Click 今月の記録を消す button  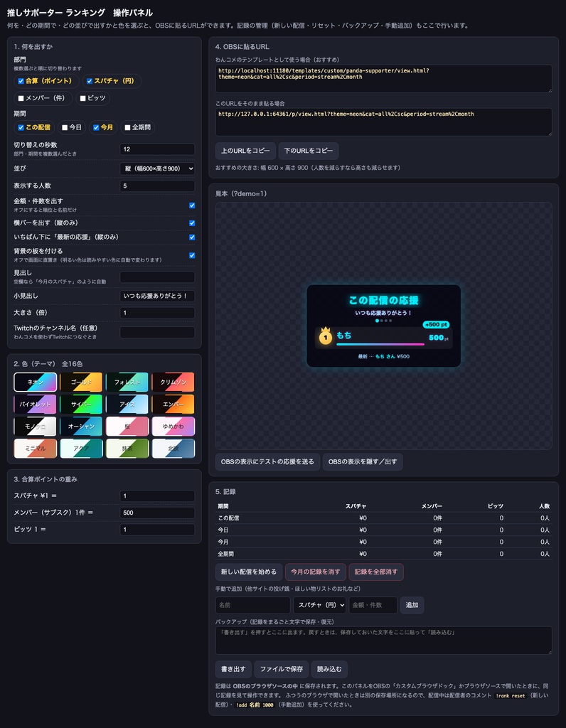pos(316,572)
